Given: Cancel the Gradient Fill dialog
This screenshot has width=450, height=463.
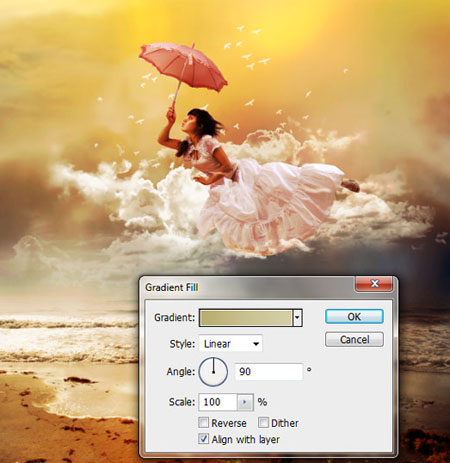Looking at the screenshot, I should pyautogui.click(x=354, y=339).
